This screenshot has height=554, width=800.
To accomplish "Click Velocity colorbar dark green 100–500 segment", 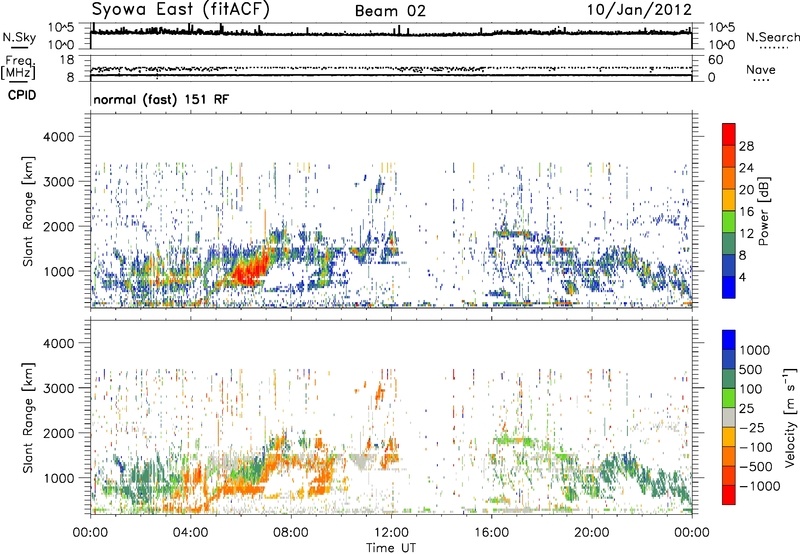I will [x=729, y=379].
